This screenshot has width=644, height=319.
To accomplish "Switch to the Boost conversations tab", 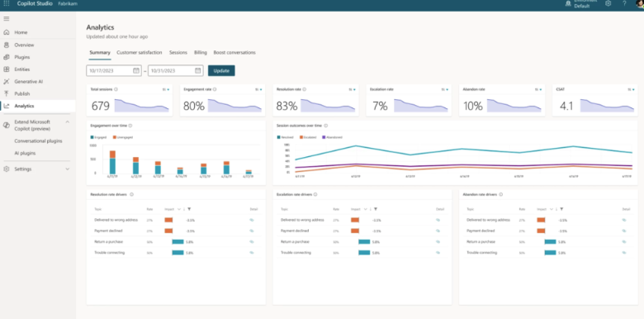I will (234, 53).
